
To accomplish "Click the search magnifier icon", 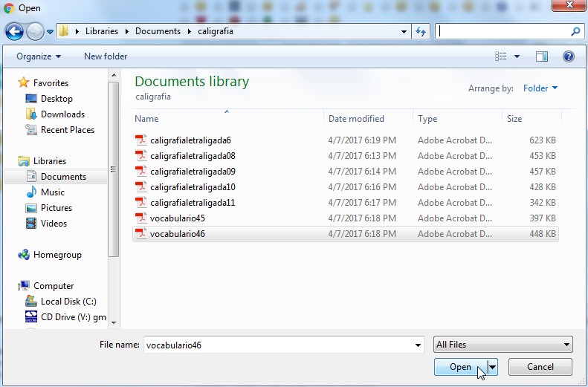I will coord(575,31).
